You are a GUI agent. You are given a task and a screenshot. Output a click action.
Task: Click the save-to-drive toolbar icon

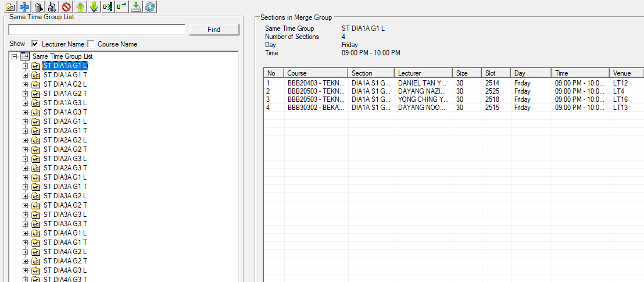click(136, 7)
